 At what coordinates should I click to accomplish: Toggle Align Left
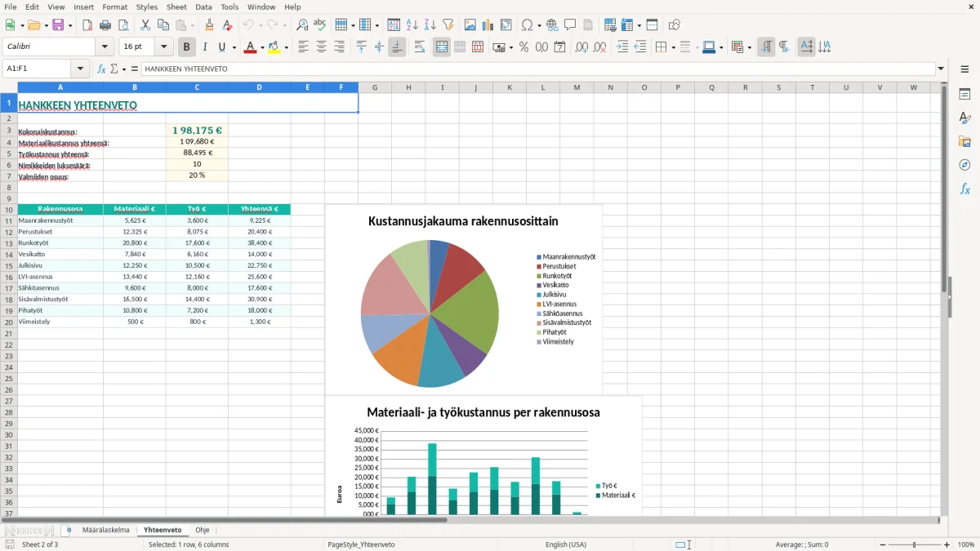304,47
